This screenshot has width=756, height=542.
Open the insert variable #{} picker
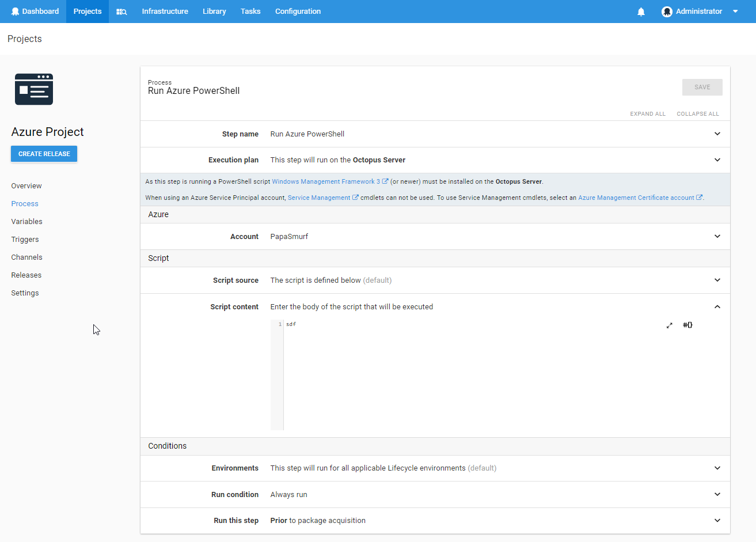coord(687,325)
